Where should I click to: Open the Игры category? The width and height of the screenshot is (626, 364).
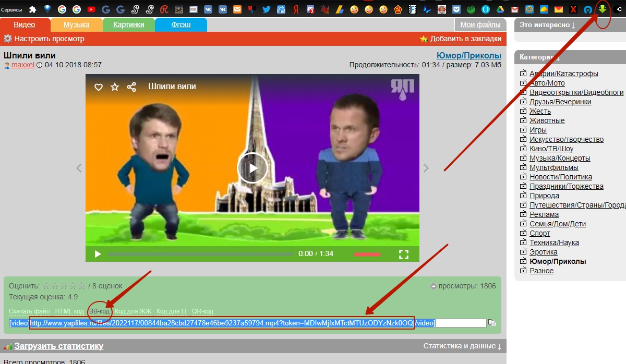pyautogui.click(x=538, y=130)
